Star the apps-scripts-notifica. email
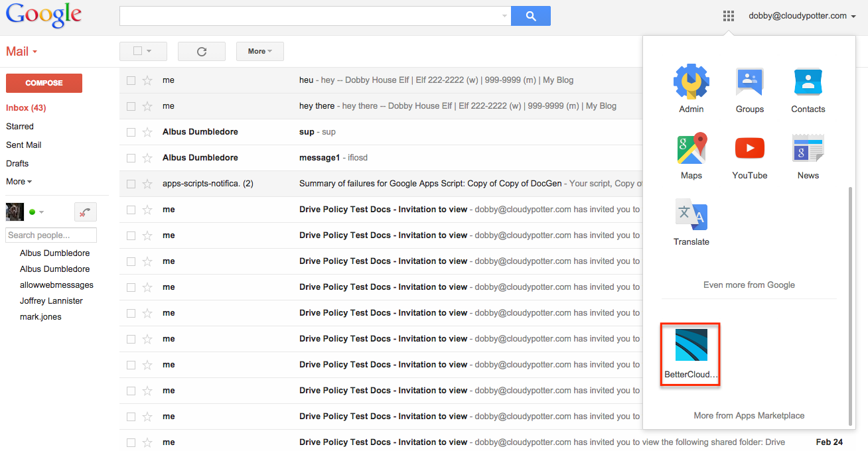The height and width of the screenshot is (451, 868). (147, 184)
